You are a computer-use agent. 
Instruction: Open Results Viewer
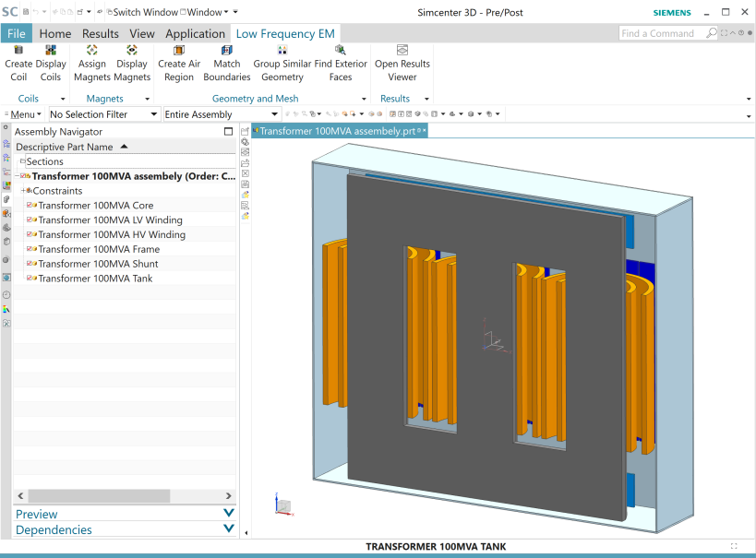point(402,64)
